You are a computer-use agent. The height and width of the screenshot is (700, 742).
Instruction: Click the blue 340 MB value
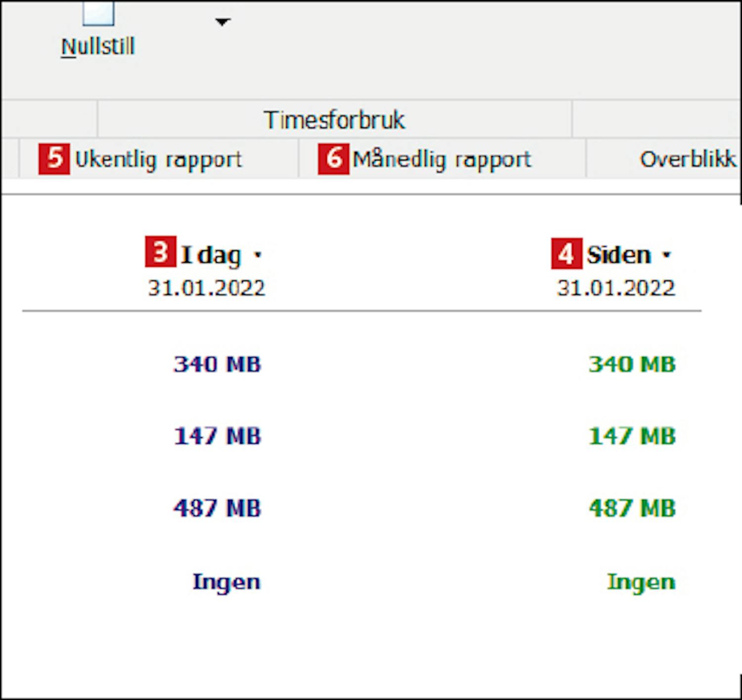(x=217, y=365)
